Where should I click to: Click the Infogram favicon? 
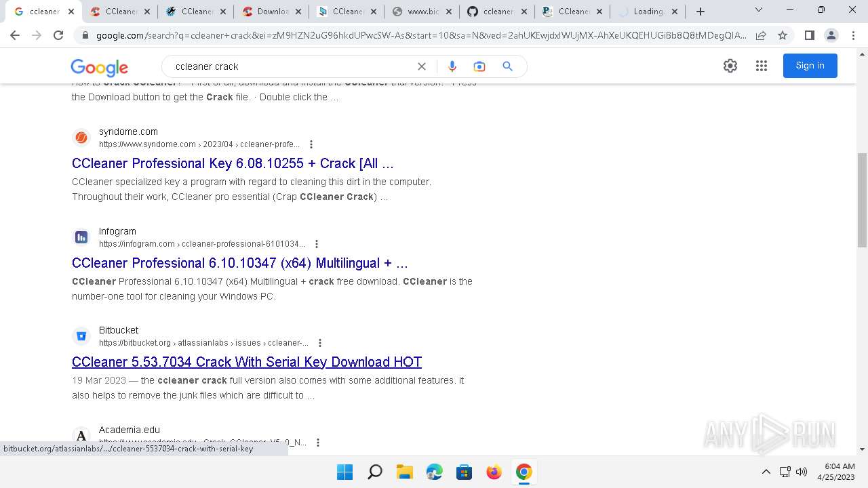(x=81, y=237)
